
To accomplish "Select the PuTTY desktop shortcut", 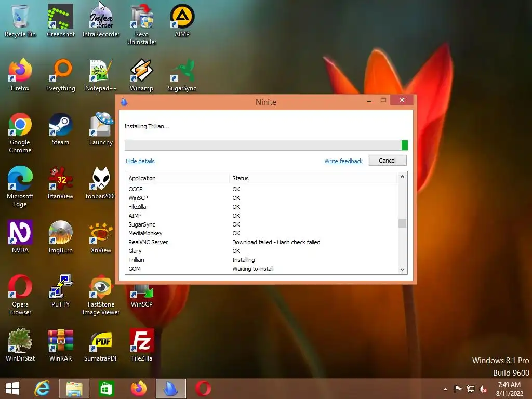I will [60, 291].
